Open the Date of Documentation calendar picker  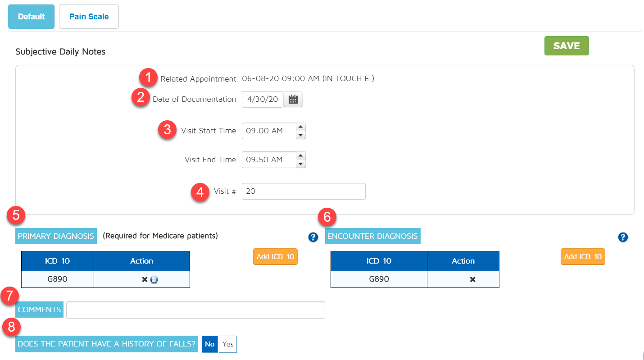[294, 100]
